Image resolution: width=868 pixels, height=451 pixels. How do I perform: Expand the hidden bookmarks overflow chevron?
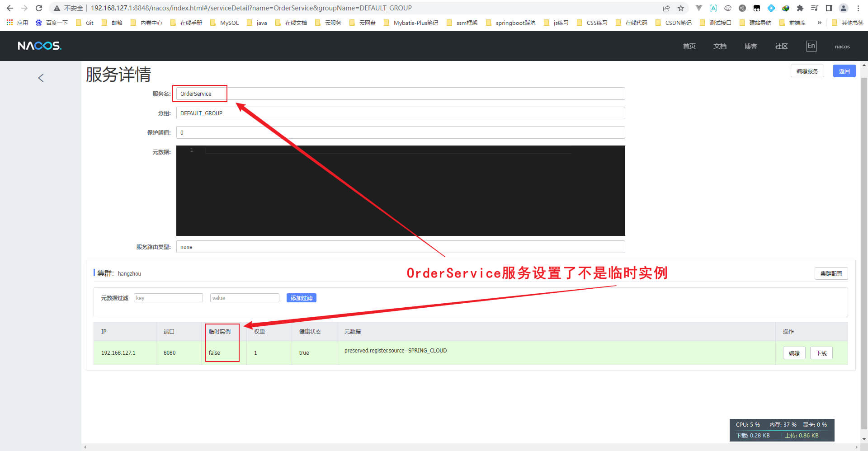click(819, 23)
